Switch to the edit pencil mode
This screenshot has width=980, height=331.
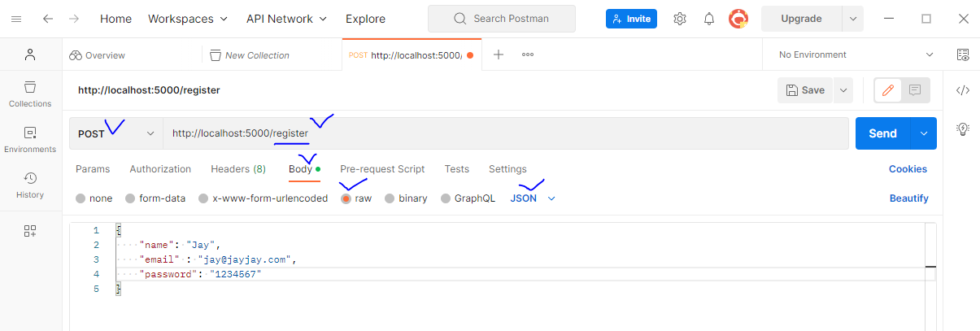[x=888, y=90]
